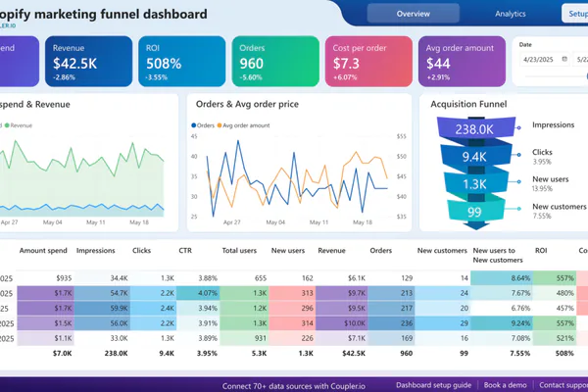Screen dimensions: 588x392
Task: Click the 54.7K impressions cell
Action: point(102,293)
